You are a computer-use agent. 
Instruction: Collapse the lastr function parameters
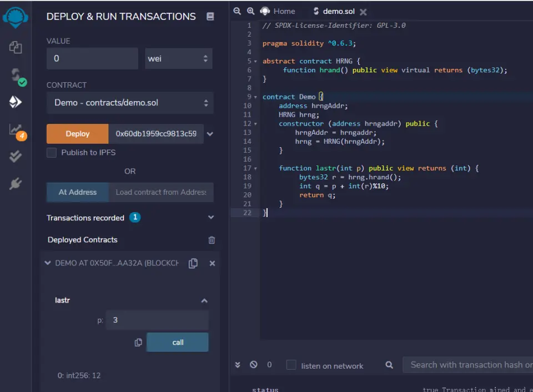[x=204, y=300]
